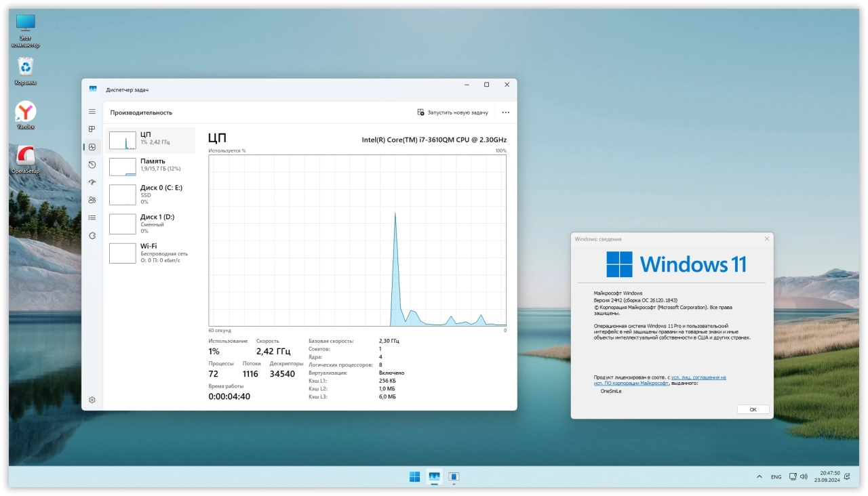
Task: Open the Processes page icon in sidebar
Action: [x=92, y=129]
